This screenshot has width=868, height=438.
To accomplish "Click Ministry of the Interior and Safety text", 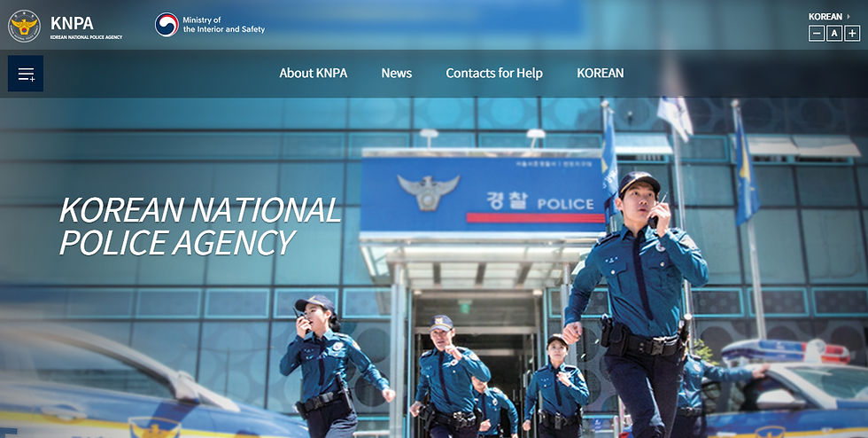I will click(223, 25).
